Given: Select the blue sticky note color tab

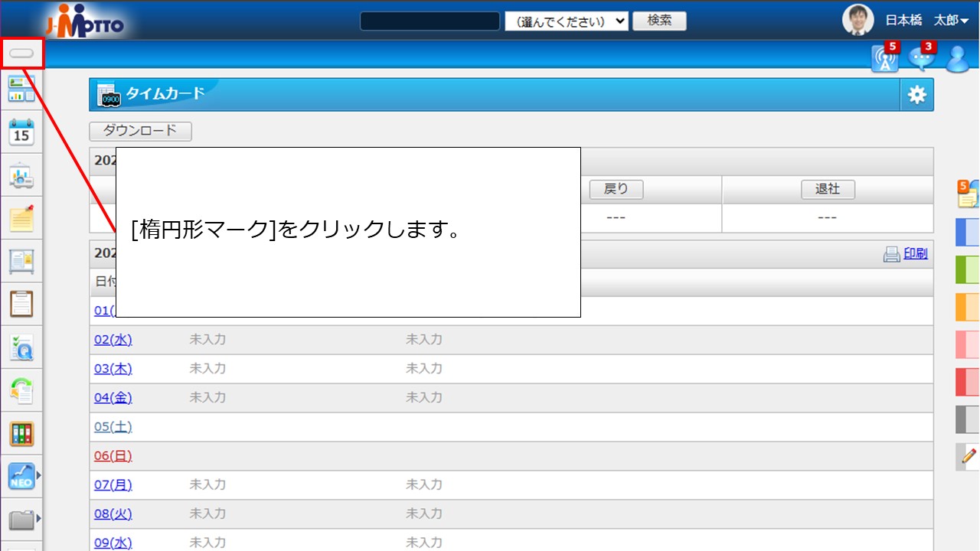Looking at the screenshot, I should click(968, 233).
